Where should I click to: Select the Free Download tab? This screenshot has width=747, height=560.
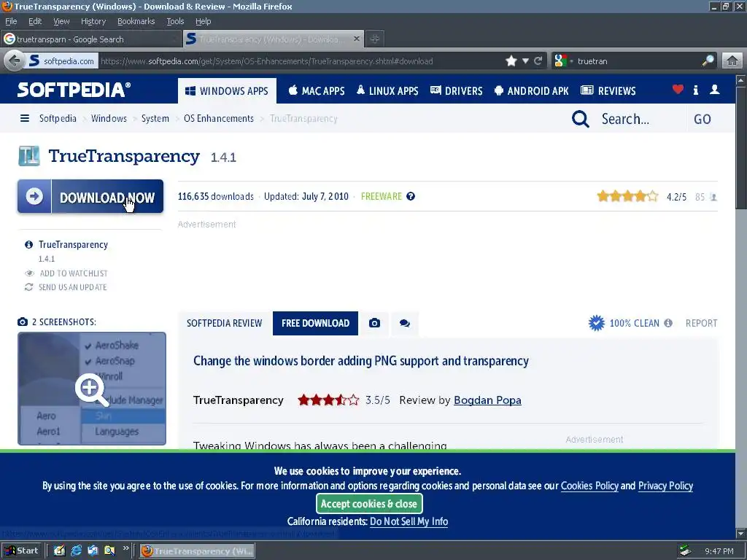(x=315, y=323)
